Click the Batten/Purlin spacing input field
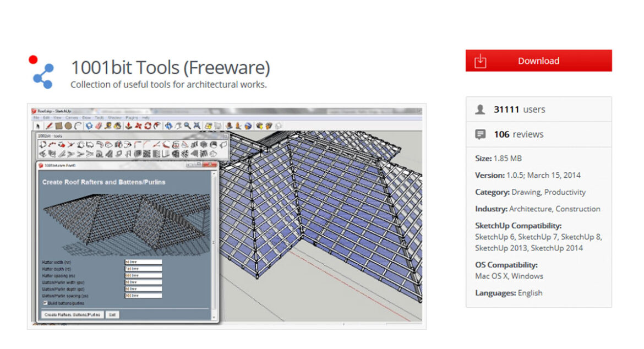 (x=143, y=296)
